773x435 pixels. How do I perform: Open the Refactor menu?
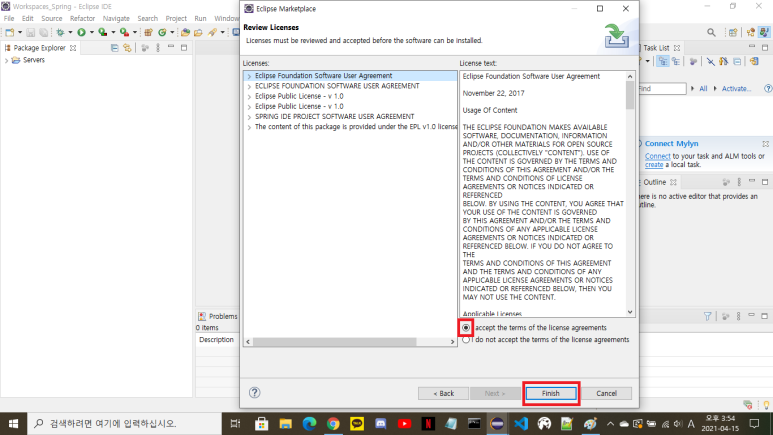tap(82, 18)
